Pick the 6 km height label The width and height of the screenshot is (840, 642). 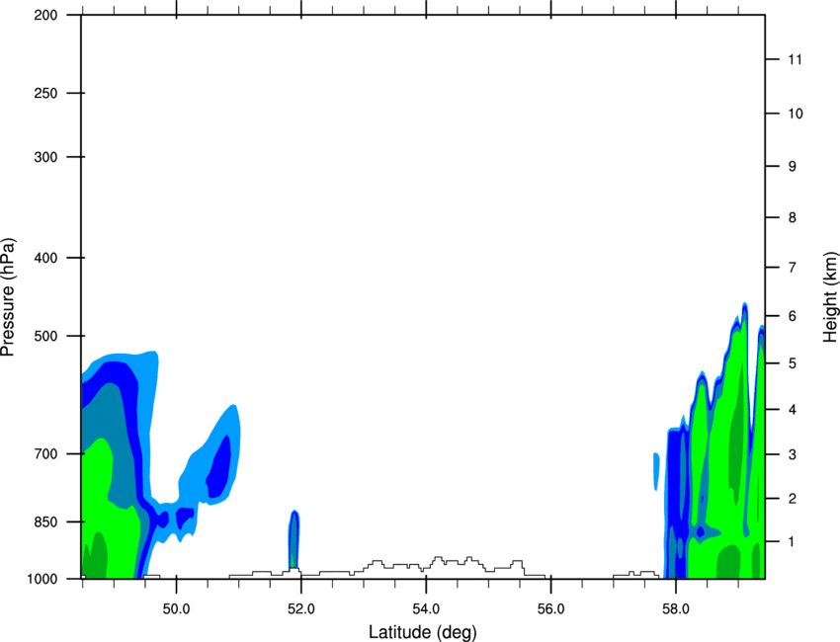pos(793,316)
